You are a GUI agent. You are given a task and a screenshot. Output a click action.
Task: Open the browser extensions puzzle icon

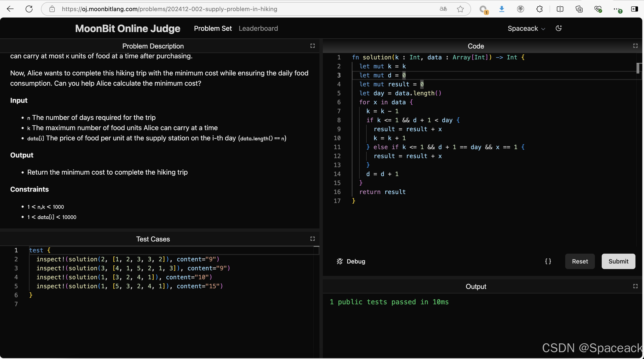(539, 9)
